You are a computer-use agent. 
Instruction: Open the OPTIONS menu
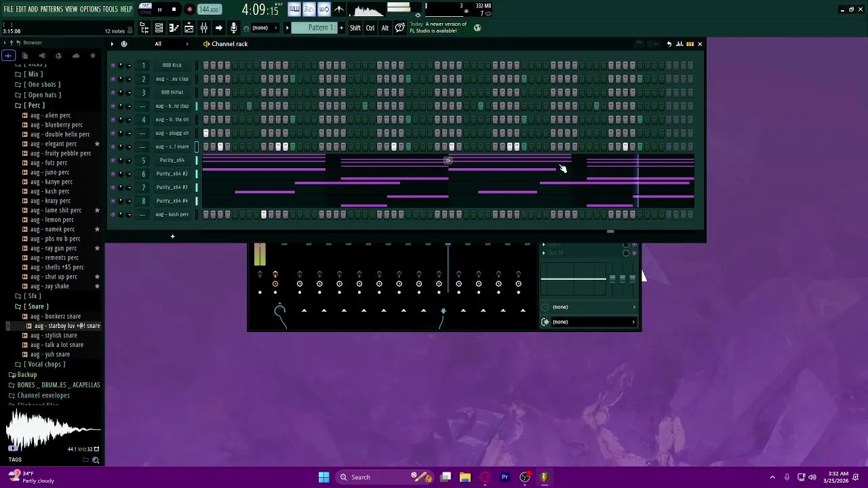(x=90, y=9)
